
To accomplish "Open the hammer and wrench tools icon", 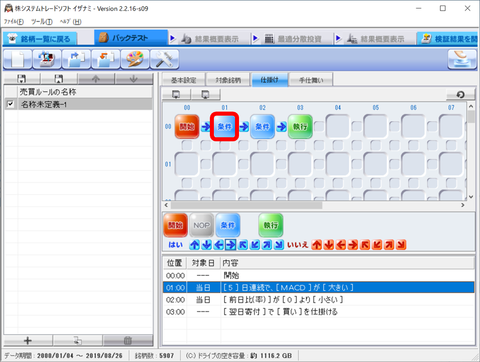I will click(x=164, y=59).
